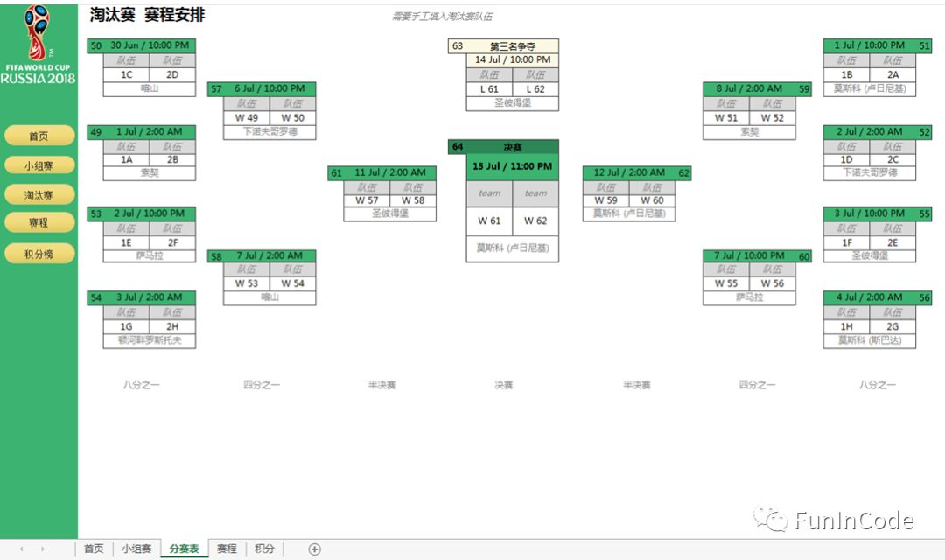Viewport: 945px width, 560px height.
Task: Select the W 59 cell in match 62
Action: pyautogui.click(x=605, y=200)
